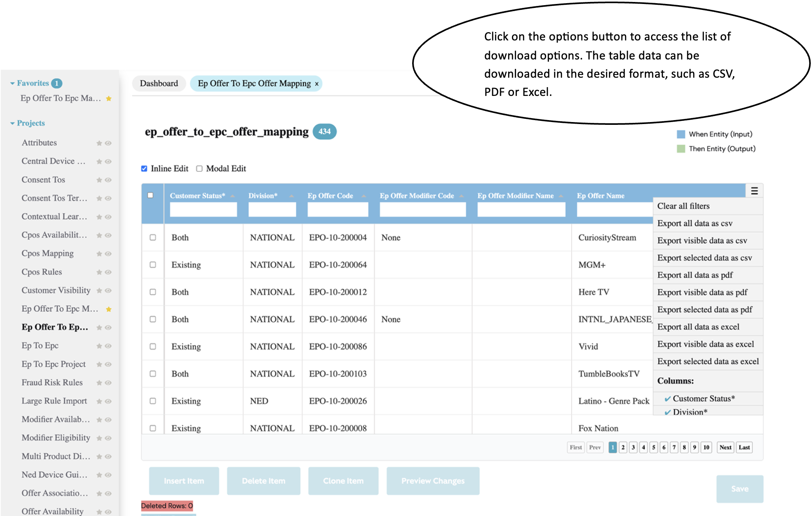Sort by Ep Offer Code column arrow

click(363, 196)
